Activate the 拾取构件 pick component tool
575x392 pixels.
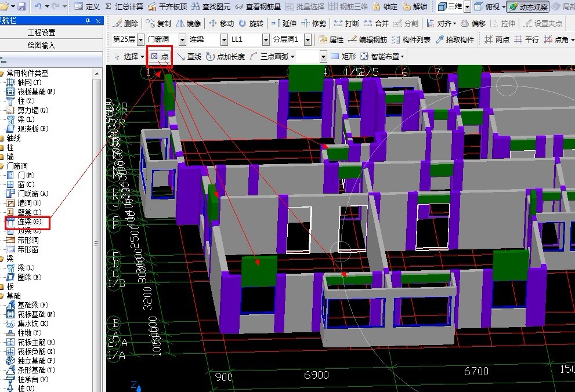click(x=455, y=39)
